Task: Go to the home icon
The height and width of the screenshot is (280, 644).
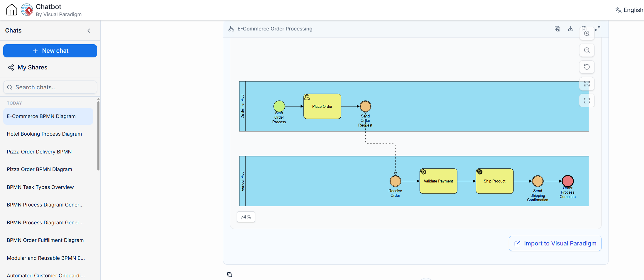Action: [x=12, y=10]
